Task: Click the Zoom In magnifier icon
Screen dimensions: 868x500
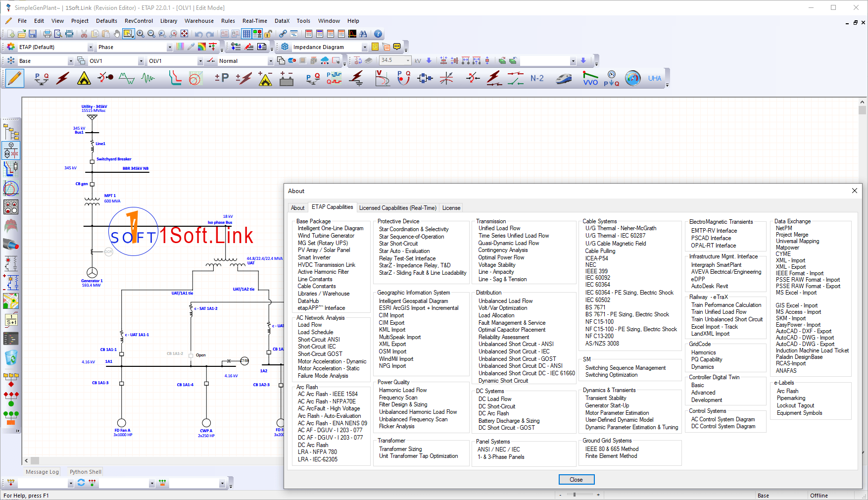Action: (141, 34)
